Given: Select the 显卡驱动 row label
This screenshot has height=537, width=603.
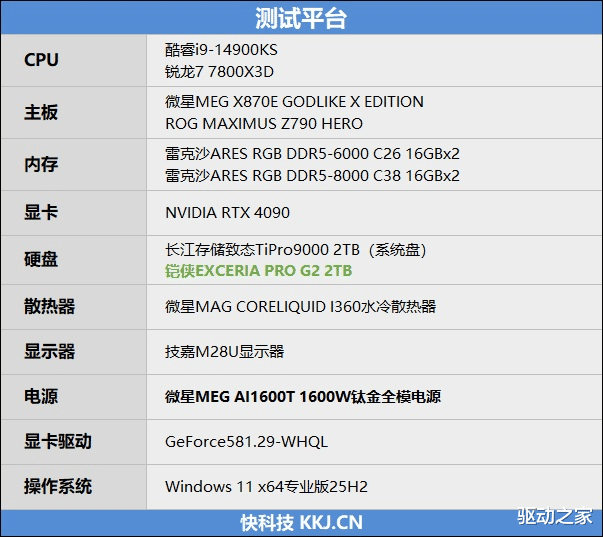Looking at the screenshot, I should (x=58, y=442).
